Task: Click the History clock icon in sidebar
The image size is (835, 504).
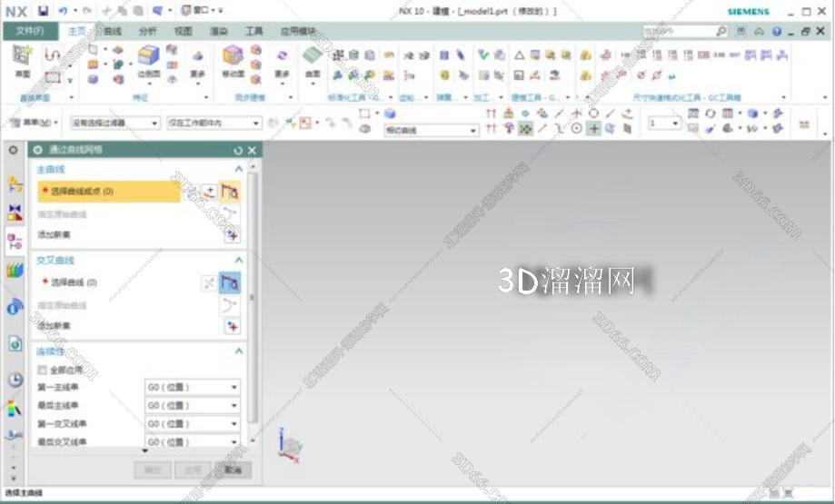Action: tap(15, 380)
